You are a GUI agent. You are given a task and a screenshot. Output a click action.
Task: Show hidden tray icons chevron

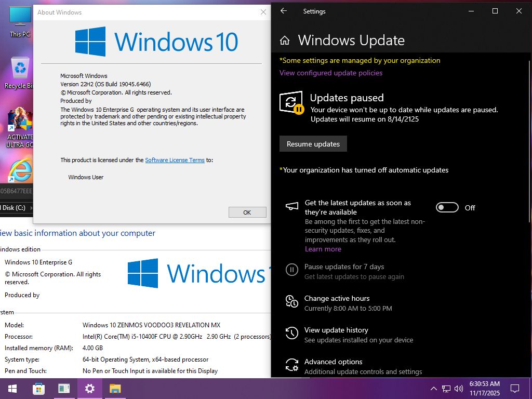434,389
